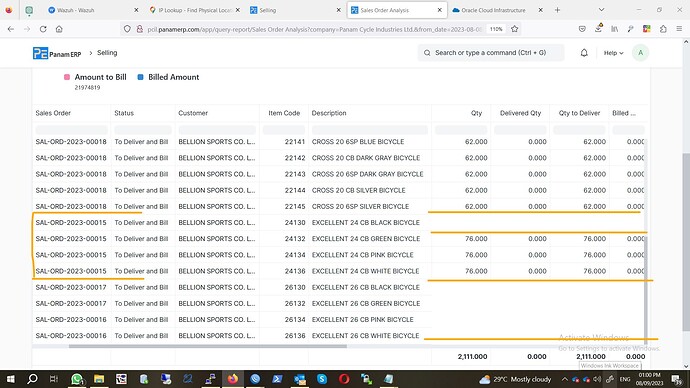Click Customer column filter box
This screenshot has width=690, height=388.
click(217, 130)
